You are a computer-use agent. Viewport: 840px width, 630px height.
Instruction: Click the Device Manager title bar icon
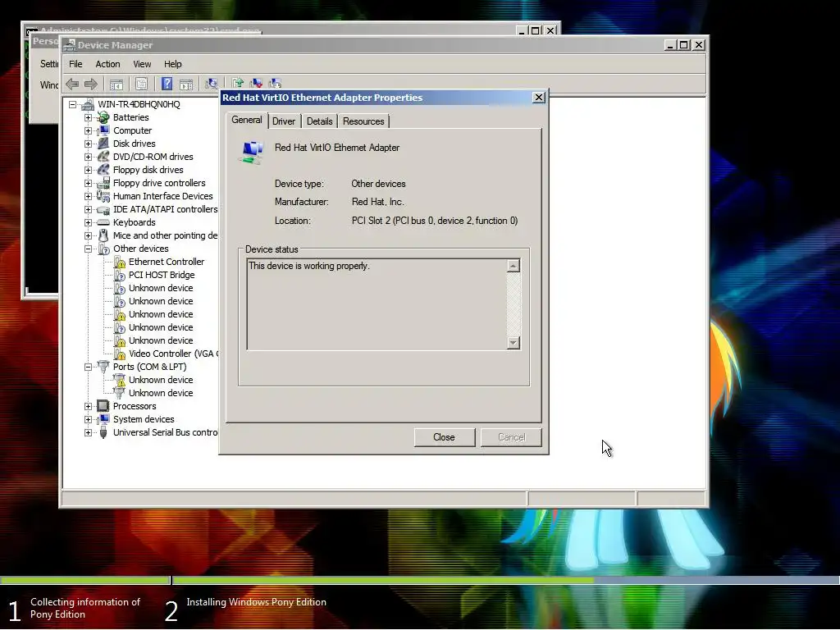(x=69, y=45)
